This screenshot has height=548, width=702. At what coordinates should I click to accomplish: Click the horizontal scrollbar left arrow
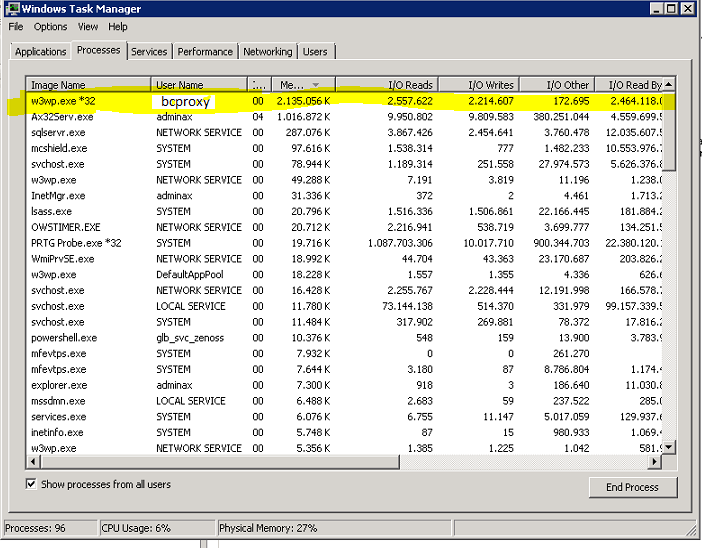(x=33, y=461)
